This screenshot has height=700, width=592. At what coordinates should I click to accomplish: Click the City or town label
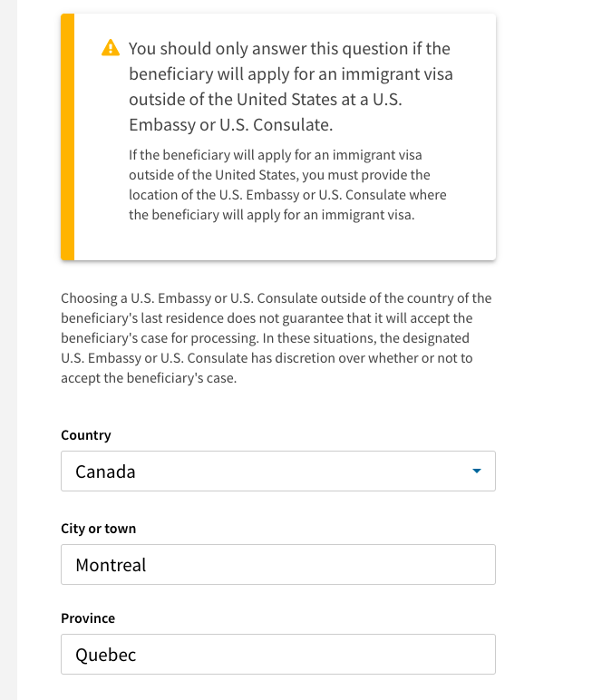98,529
